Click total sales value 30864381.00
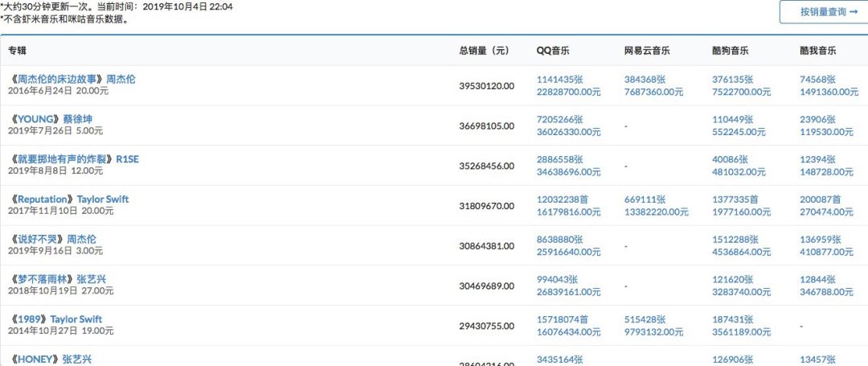 [x=486, y=246]
